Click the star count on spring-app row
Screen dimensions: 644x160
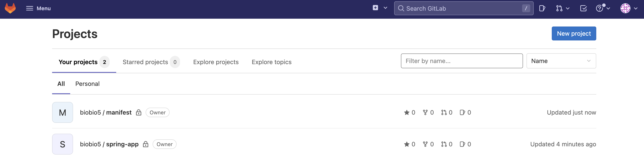coord(409,144)
